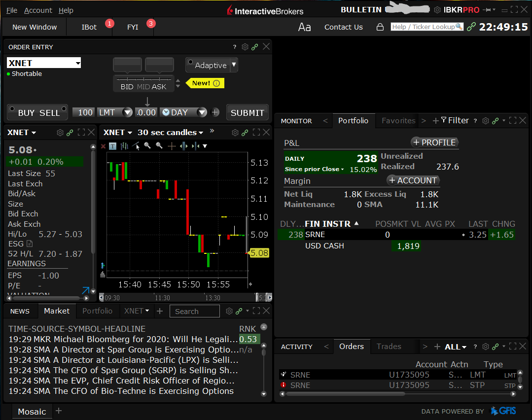Enable the crosshair tool on chart

[x=172, y=146]
